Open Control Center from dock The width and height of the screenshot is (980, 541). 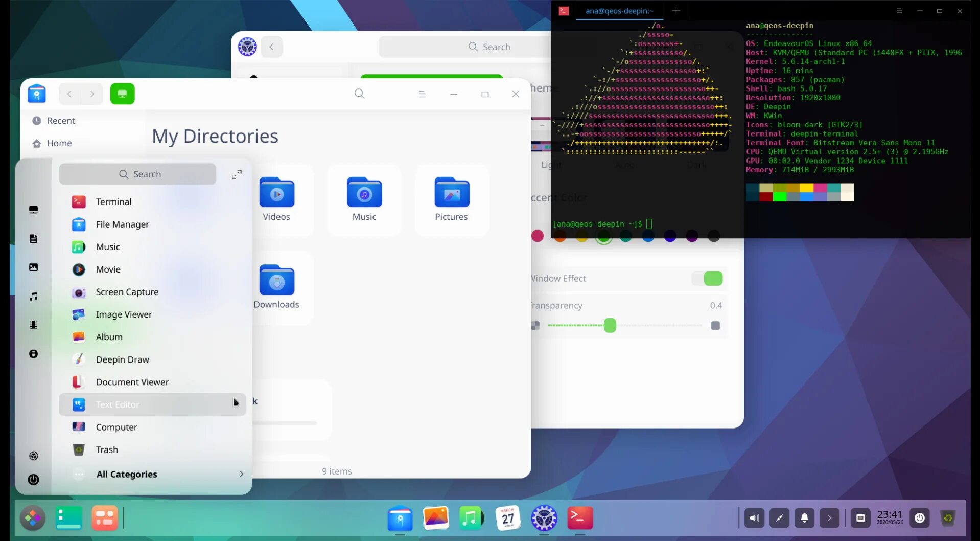544,518
